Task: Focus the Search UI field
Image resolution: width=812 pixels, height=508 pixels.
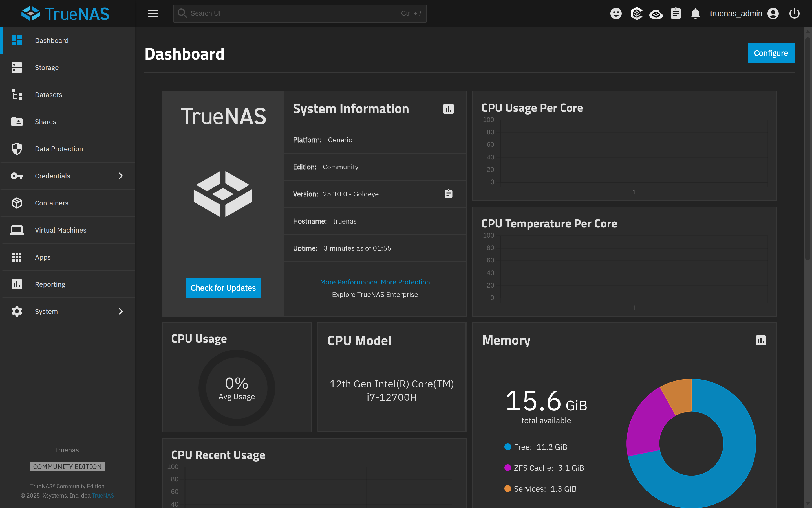Action: 300,14
